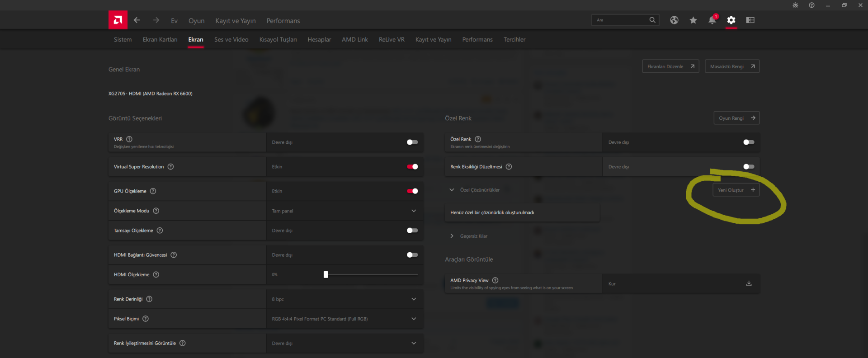
Task: Open the Ölçekleme Modu dropdown
Action: click(x=344, y=211)
